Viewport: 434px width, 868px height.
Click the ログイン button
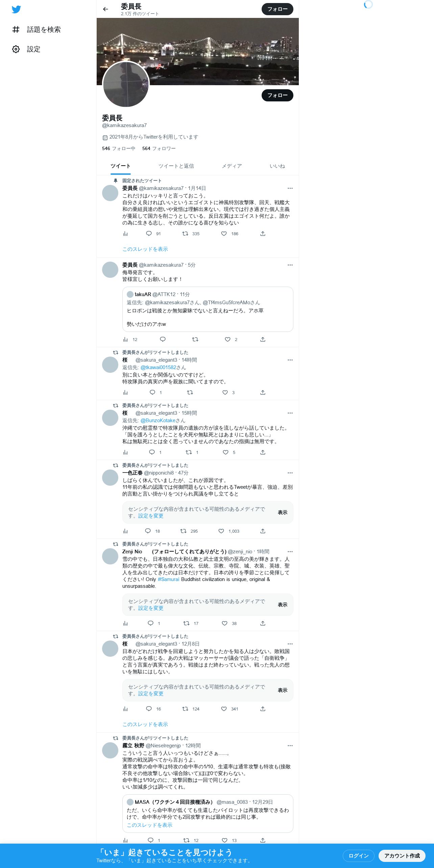(359, 855)
